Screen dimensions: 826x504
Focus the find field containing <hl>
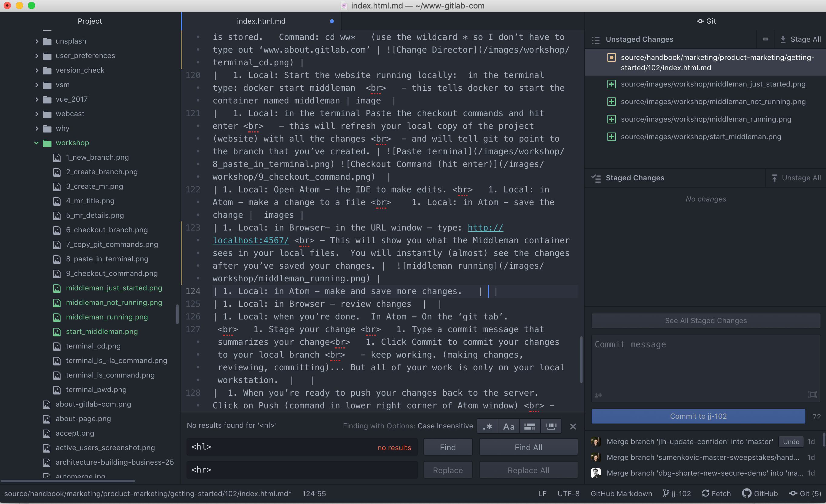point(302,447)
